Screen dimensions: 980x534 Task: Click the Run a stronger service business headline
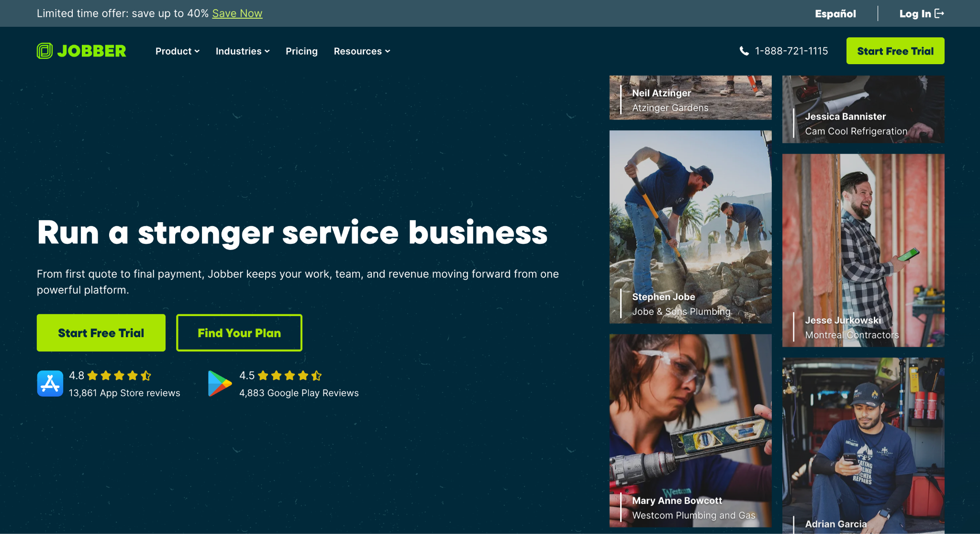292,233
